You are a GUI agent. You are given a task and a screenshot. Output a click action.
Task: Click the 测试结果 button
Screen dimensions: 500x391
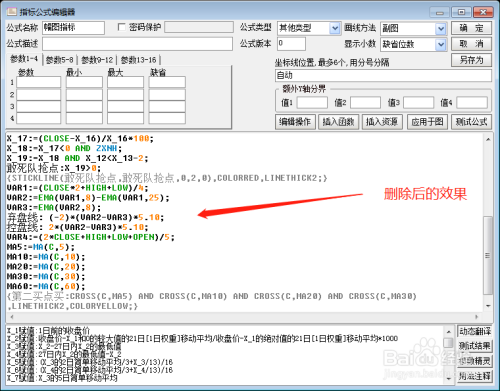(475, 346)
